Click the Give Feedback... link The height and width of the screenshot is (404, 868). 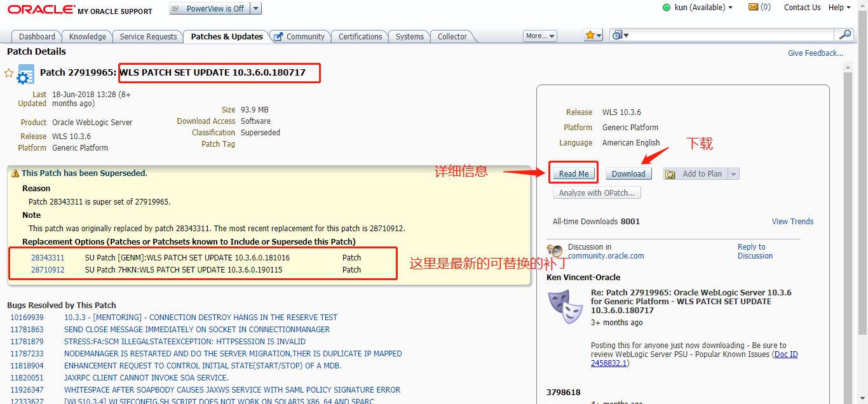coord(816,53)
